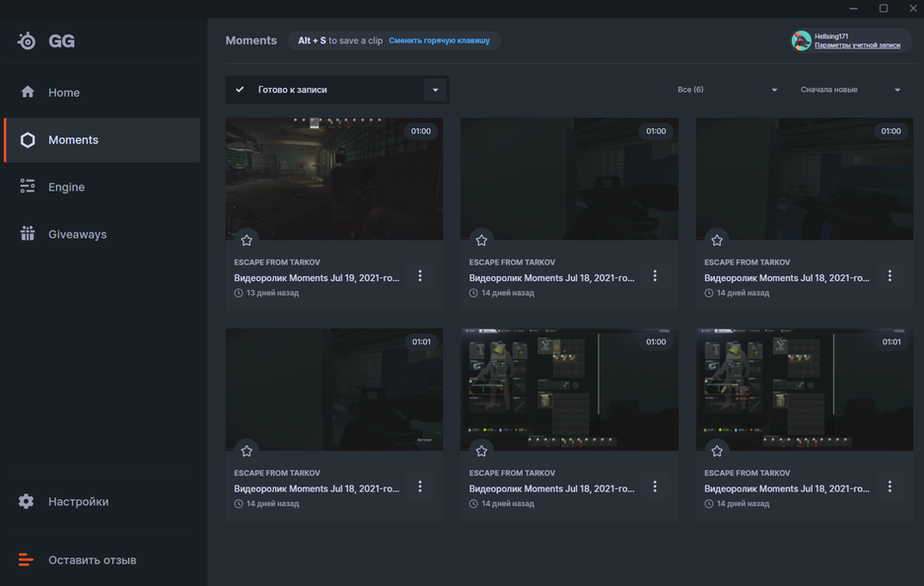Open three-dot menu for 01:01 inventory clip
The height and width of the screenshot is (586, 924).
(889, 487)
